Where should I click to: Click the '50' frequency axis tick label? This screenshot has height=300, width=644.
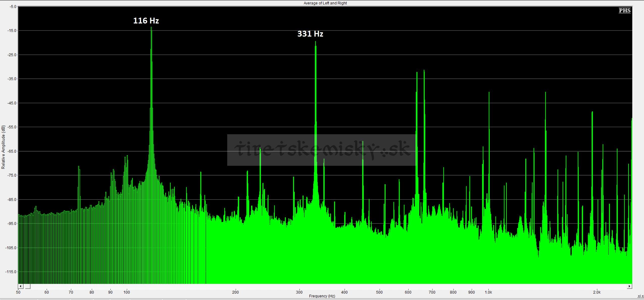tap(18, 292)
